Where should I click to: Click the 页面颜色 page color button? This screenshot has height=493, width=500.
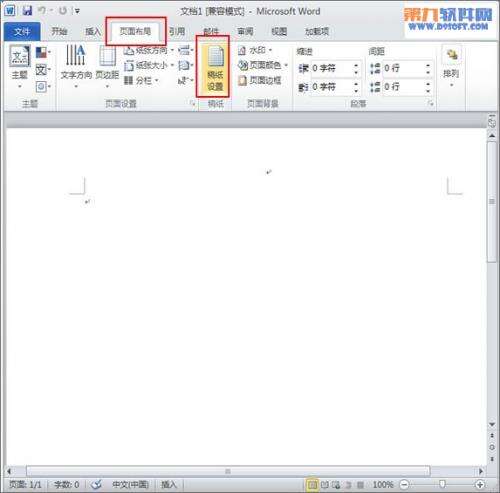click(x=263, y=65)
